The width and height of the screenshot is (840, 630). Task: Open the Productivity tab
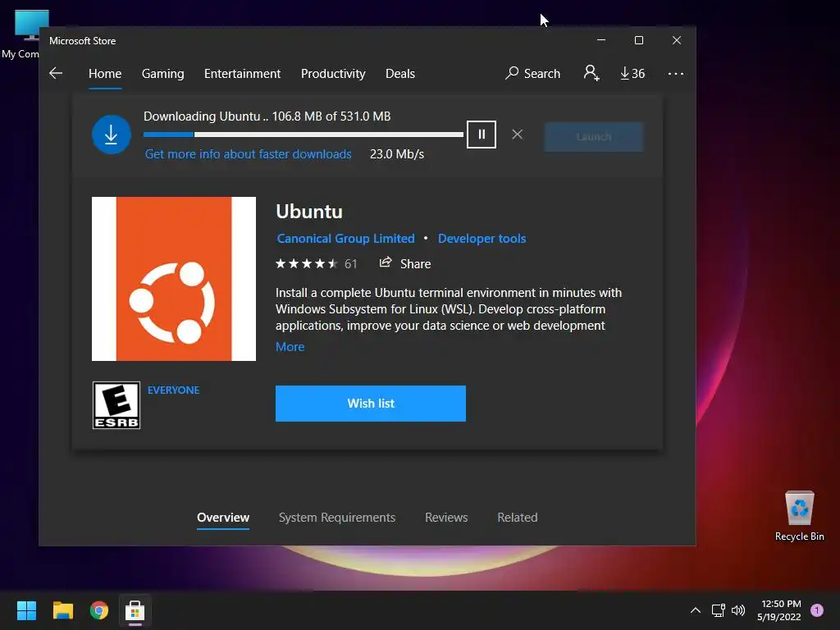(333, 73)
